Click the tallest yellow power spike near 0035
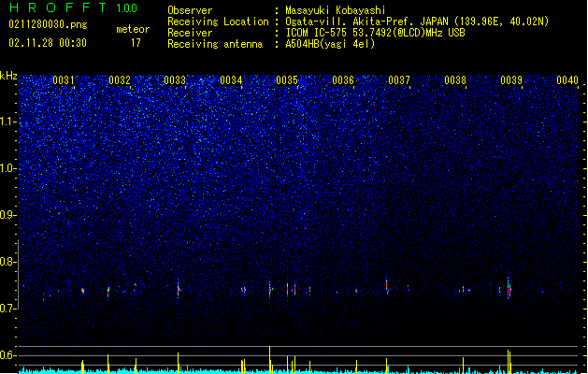The width and height of the screenshot is (588, 374). click(x=269, y=360)
